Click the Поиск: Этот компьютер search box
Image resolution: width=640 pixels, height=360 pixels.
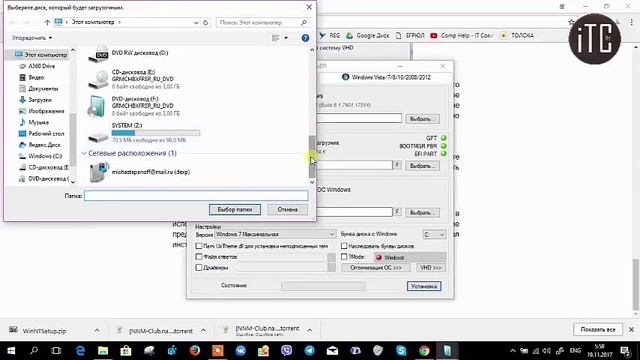pos(262,22)
